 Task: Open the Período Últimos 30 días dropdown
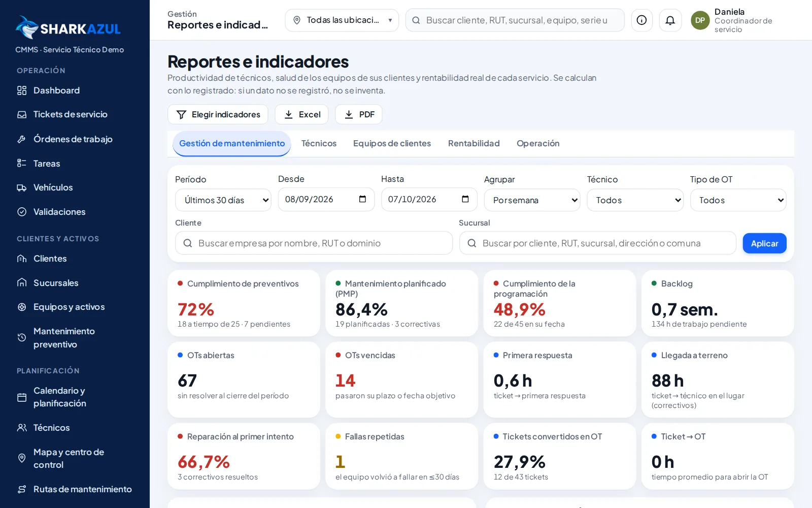pos(223,200)
